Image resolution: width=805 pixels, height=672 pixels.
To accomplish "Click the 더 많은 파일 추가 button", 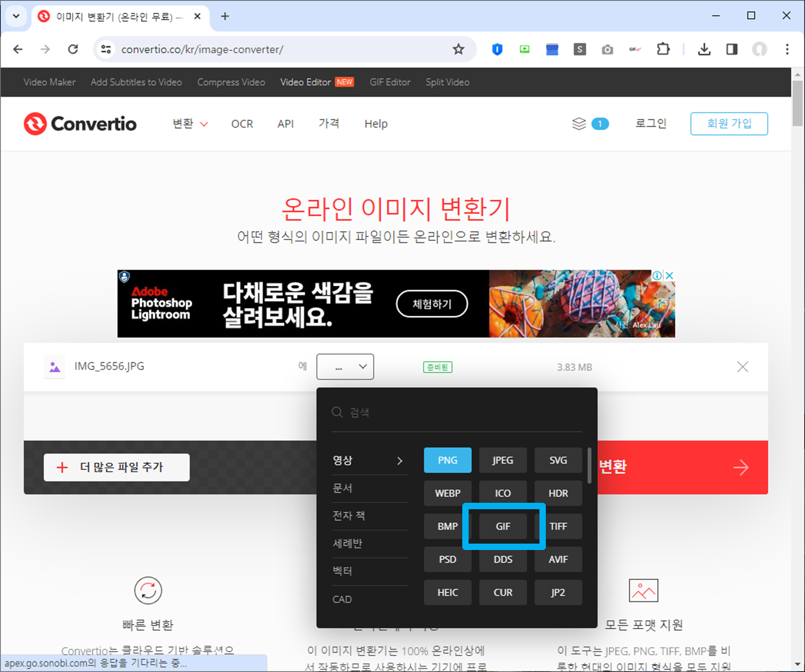I will pyautogui.click(x=117, y=467).
